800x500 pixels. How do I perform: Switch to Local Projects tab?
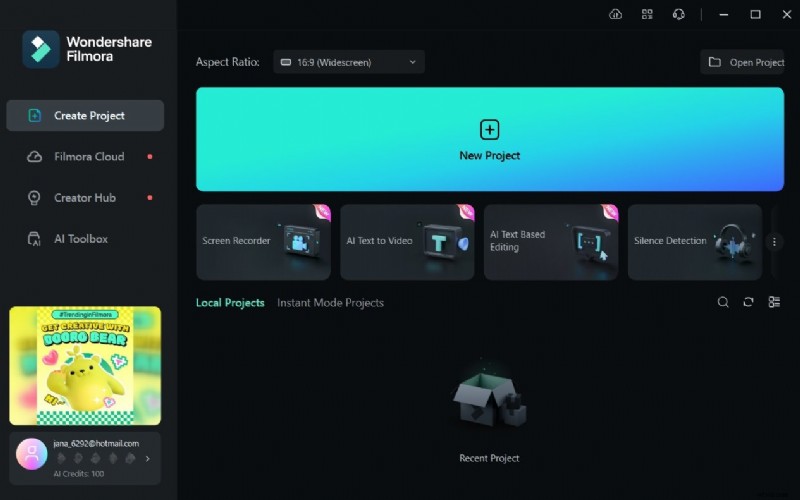point(230,303)
